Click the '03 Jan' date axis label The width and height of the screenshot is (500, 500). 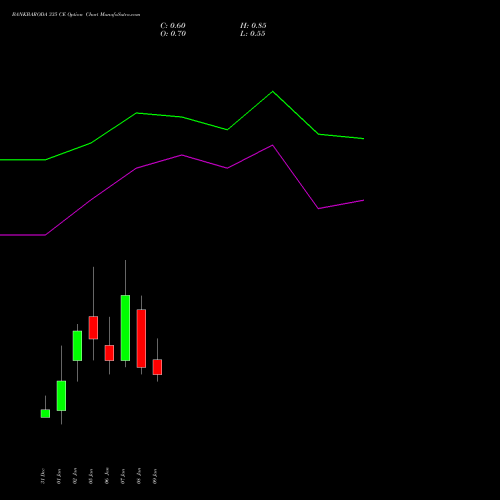coord(91,476)
